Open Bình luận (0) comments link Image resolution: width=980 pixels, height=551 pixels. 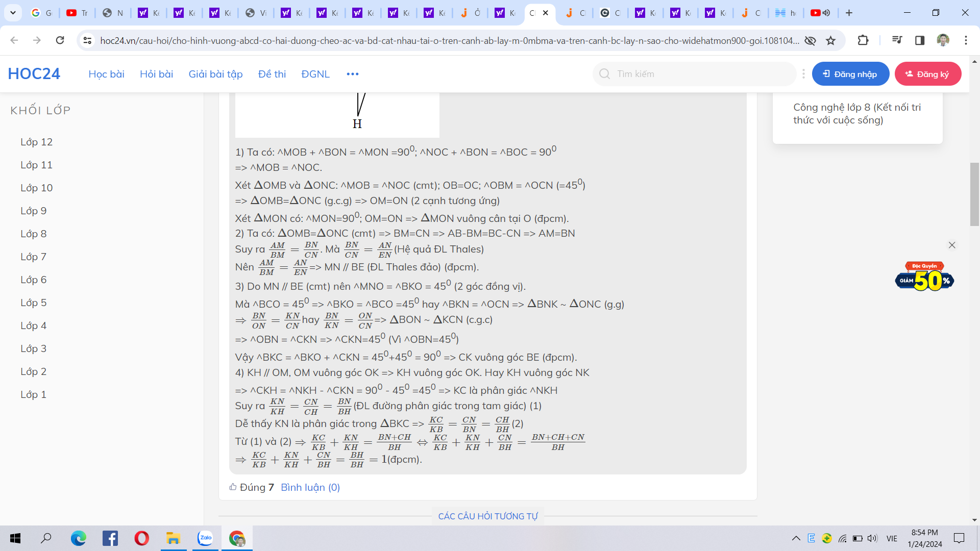tap(310, 487)
